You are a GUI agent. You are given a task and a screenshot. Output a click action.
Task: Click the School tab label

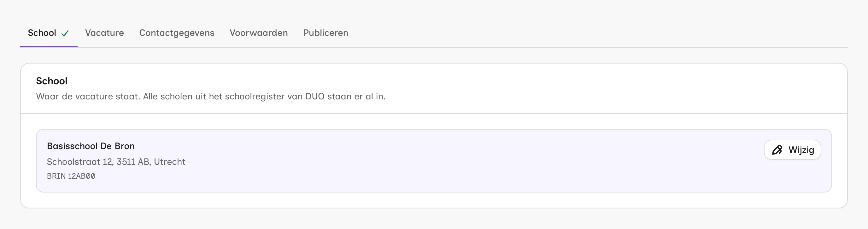click(x=42, y=33)
